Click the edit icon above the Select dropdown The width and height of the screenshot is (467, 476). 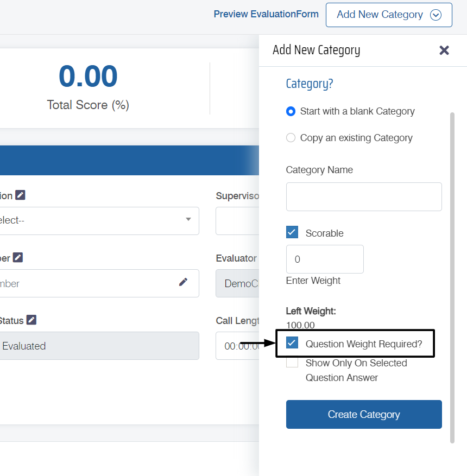20,195
